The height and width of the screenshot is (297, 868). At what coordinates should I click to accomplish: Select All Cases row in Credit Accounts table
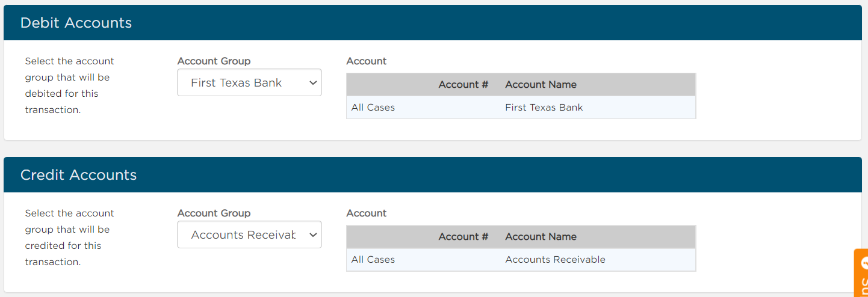coord(521,260)
